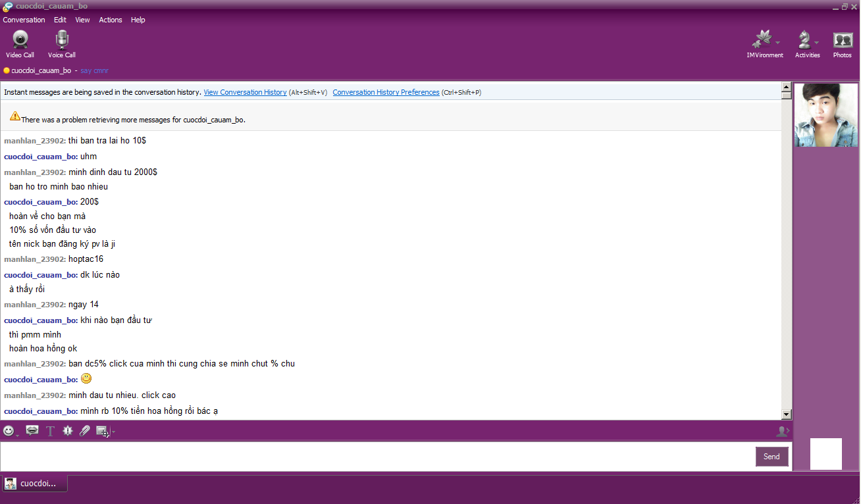
Task: Click the chat scrollbar thumb
Action: tap(786, 95)
